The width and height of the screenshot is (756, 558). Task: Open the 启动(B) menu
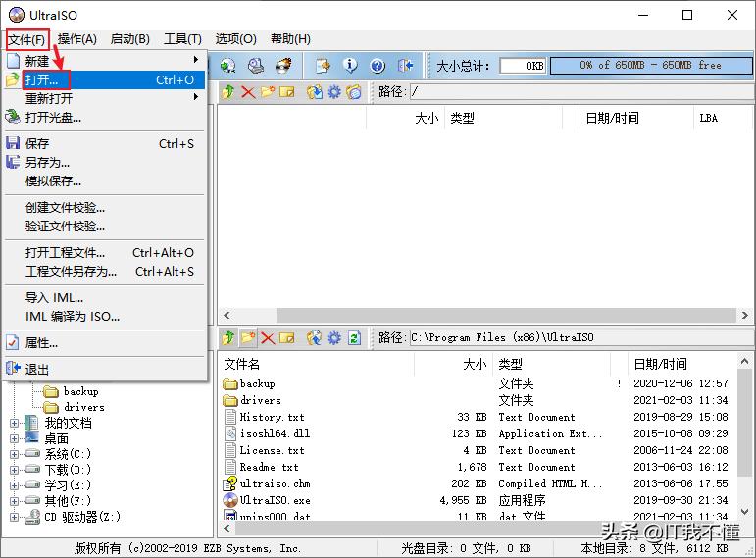(130, 39)
